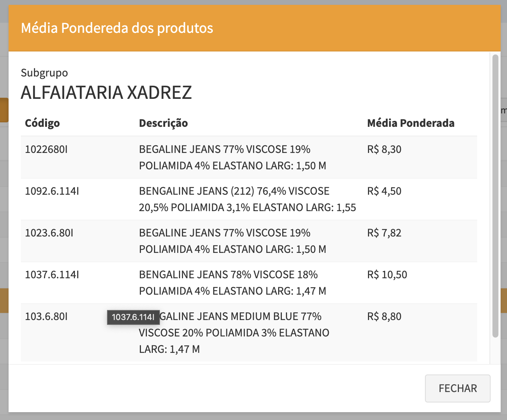Click product code 1037.6.114I in table
507x420 pixels.
pos(52,275)
